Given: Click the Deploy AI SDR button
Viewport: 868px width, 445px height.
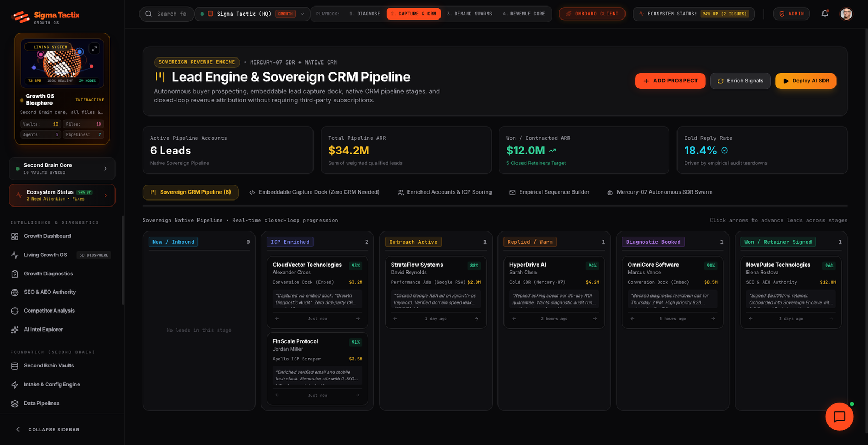Looking at the screenshot, I should [x=806, y=81].
